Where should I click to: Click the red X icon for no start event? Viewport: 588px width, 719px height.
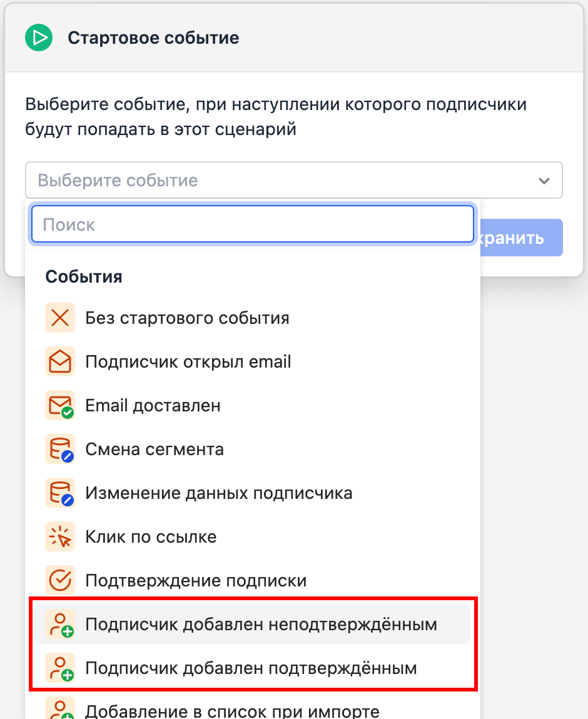(60, 318)
